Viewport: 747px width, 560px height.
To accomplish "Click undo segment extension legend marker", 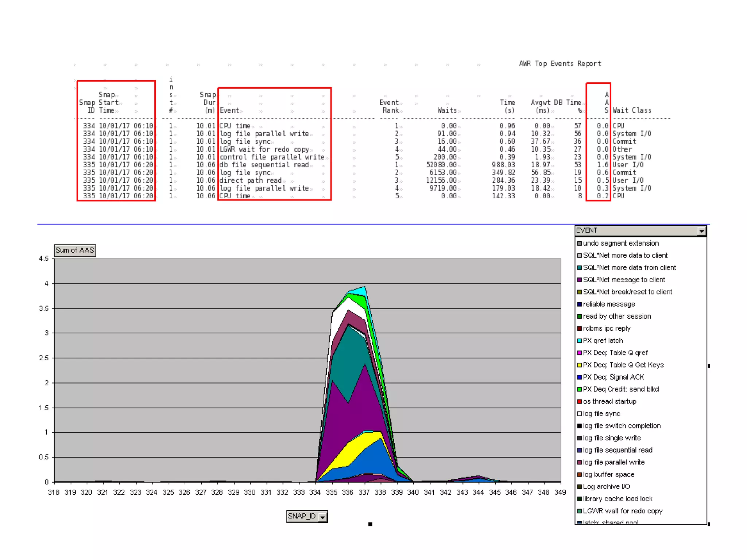I will pyautogui.click(x=579, y=243).
